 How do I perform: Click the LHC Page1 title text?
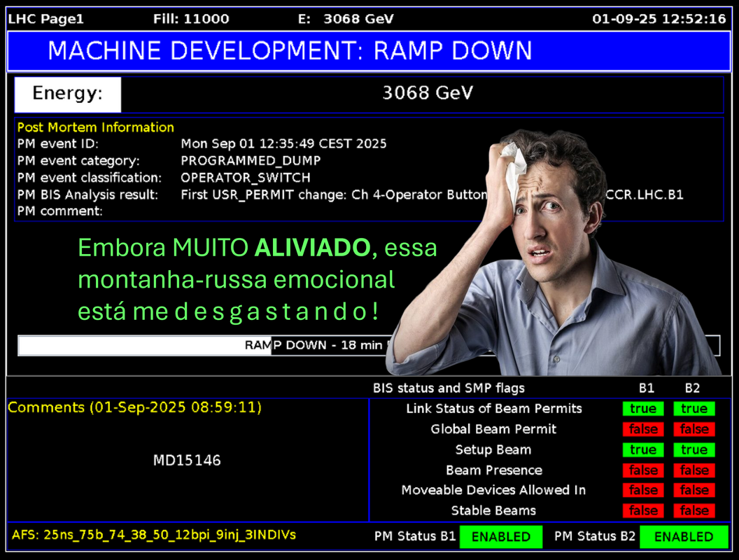click(x=45, y=19)
